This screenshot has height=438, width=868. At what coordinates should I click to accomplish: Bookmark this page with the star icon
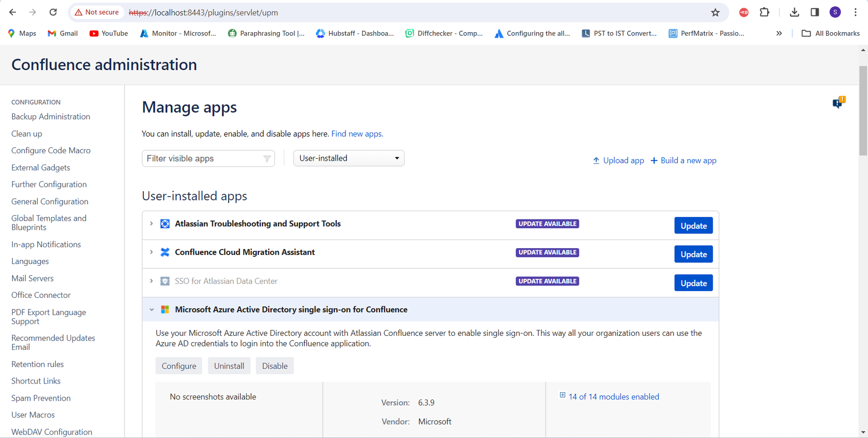(x=715, y=13)
